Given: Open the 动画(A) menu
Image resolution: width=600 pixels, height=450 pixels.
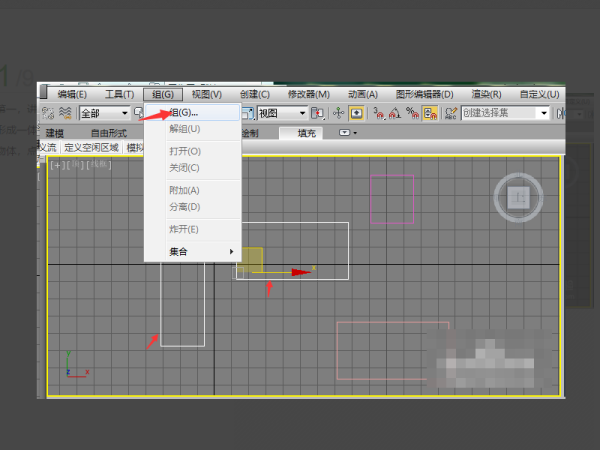Looking at the screenshot, I should click(363, 94).
